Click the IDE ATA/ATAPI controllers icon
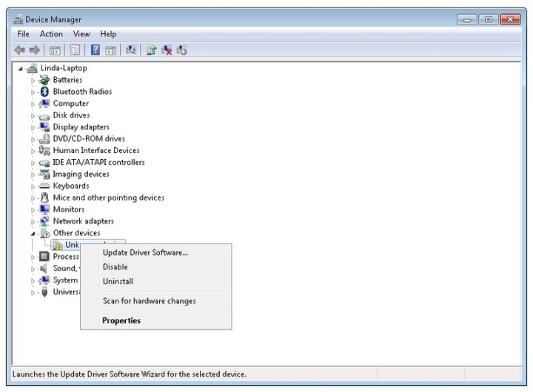Image resolution: width=533 pixels, height=392 pixels. (44, 163)
